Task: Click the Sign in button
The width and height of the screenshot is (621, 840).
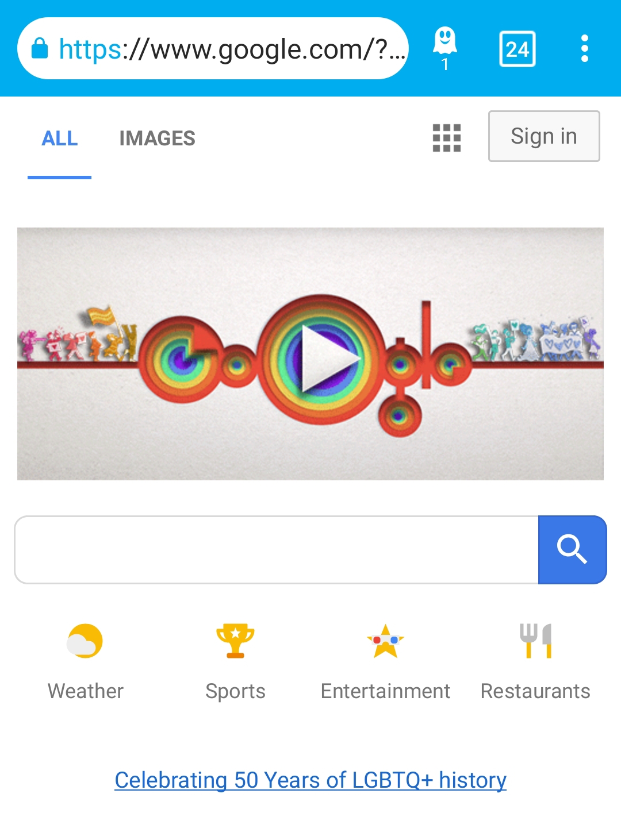Action: [544, 136]
